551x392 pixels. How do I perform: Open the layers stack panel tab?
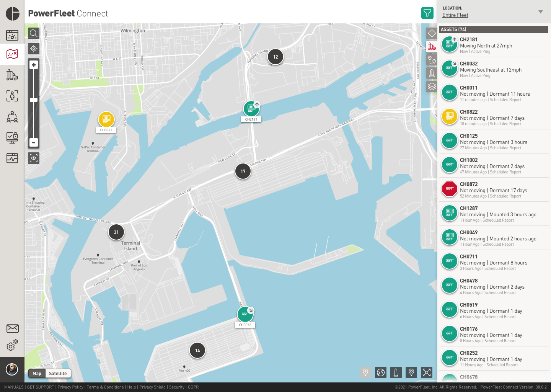[x=432, y=87]
